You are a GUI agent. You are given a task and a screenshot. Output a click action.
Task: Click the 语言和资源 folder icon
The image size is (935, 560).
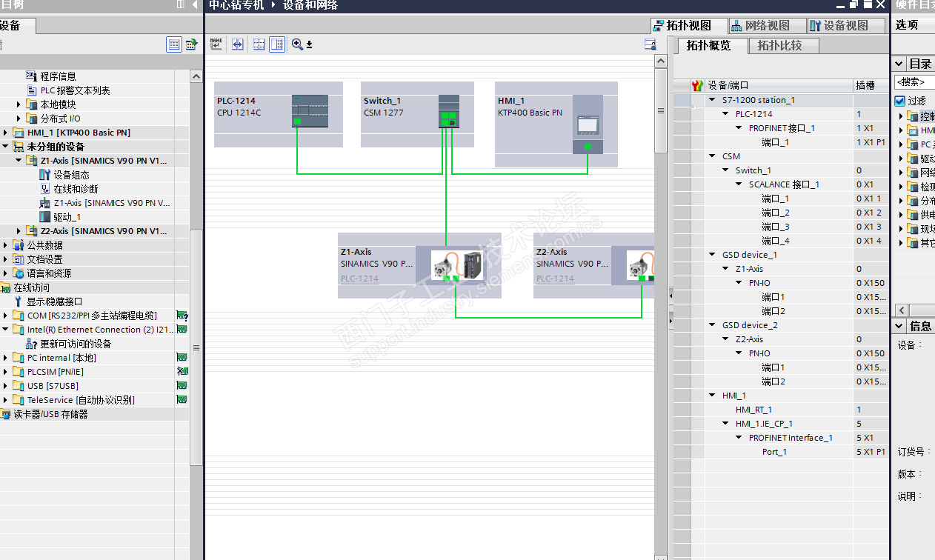19,273
